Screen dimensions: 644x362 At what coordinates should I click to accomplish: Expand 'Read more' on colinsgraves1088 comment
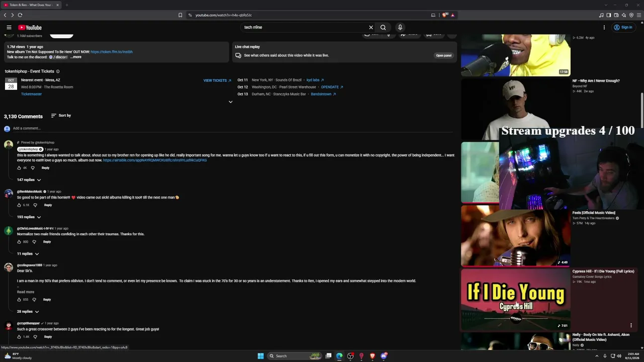click(x=26, y=292)
